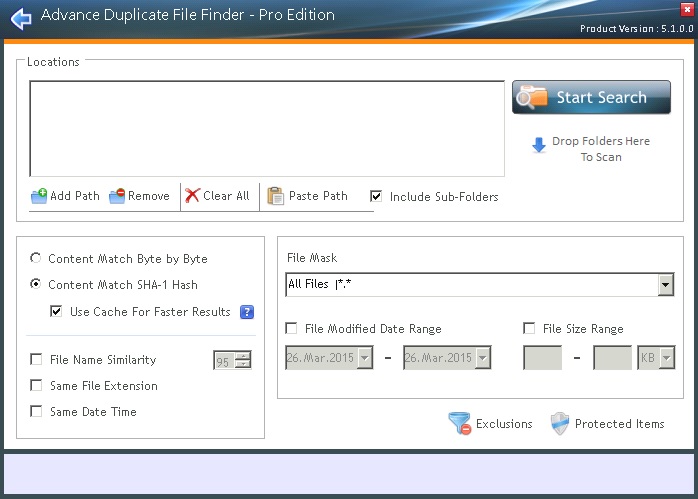Click the Remove folder icon

[117, 196]
